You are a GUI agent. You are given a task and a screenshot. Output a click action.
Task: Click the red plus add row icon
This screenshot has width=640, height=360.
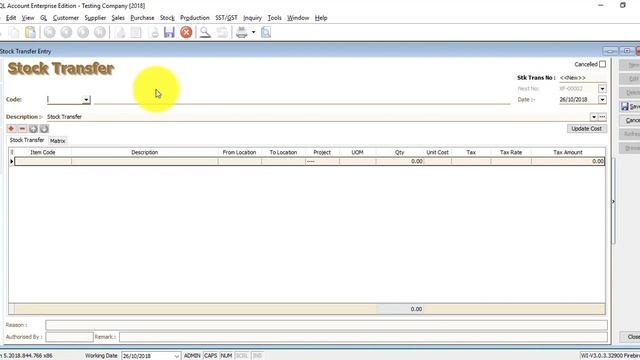point(11,129)
